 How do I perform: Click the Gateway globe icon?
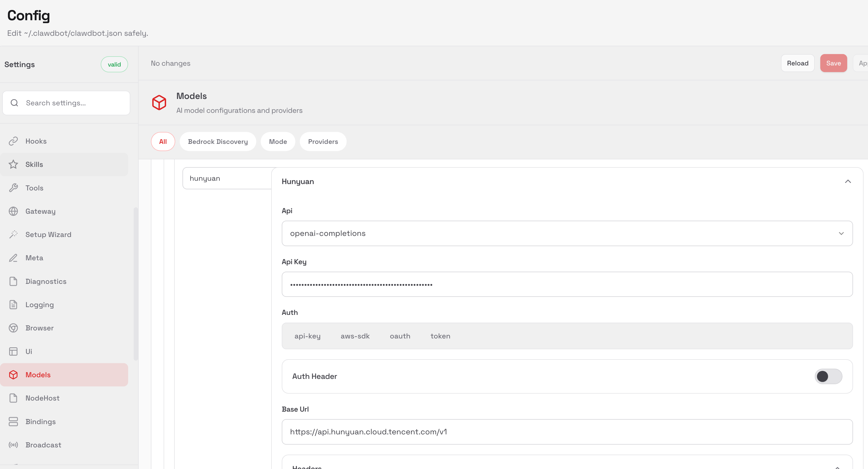13,211
